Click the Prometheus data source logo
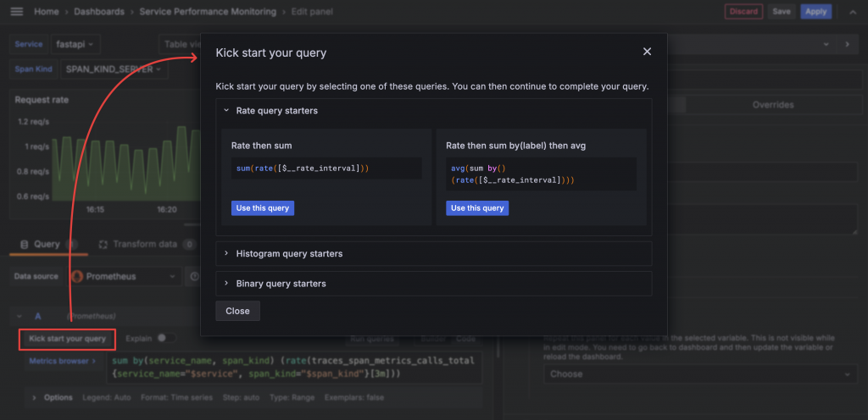The image size is (868, 420). [77, 276]
